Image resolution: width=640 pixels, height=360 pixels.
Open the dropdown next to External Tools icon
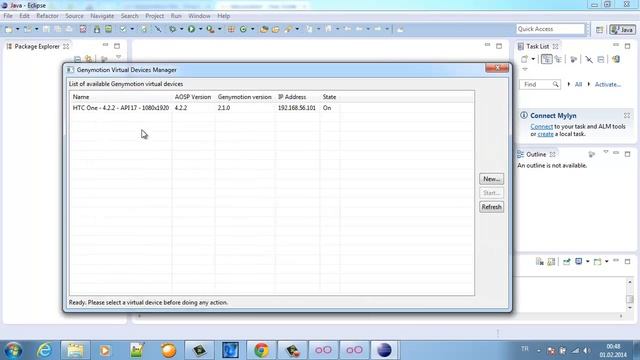pos(220,29)
